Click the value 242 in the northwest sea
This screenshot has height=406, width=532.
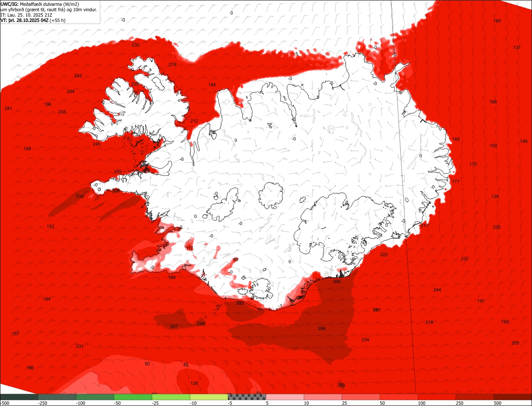tap(78, 76)
